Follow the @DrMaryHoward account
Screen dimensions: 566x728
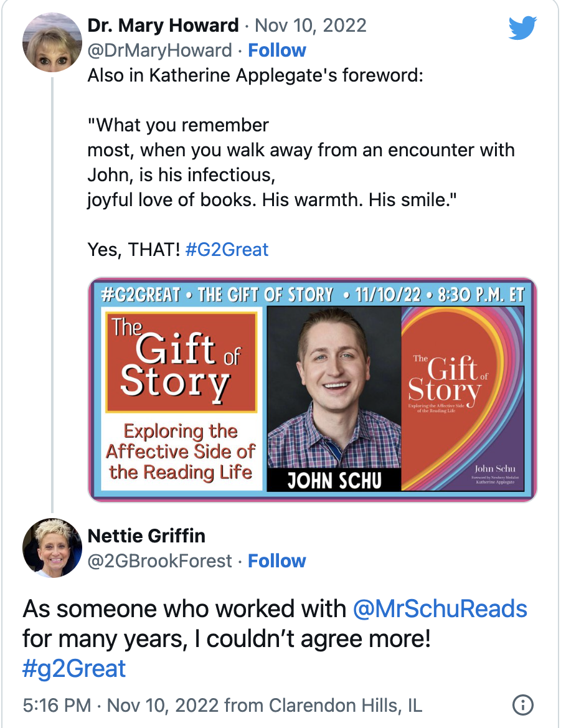coord(277,50)
